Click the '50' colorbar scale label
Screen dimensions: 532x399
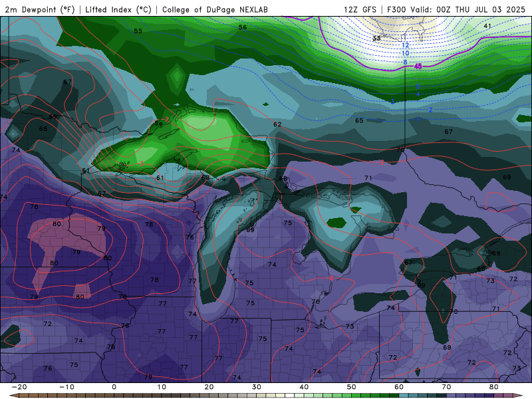(352, 387)
